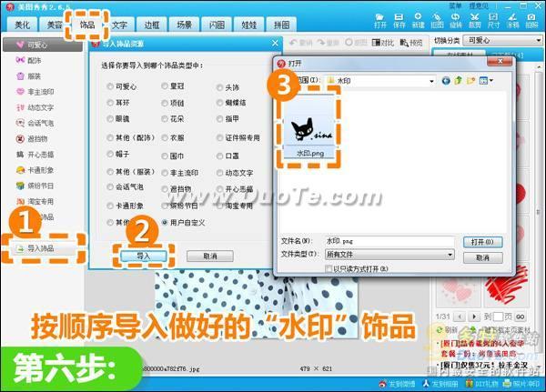Click the 导入 import button
Screen dimensions: 546x392
pos(143,256)
